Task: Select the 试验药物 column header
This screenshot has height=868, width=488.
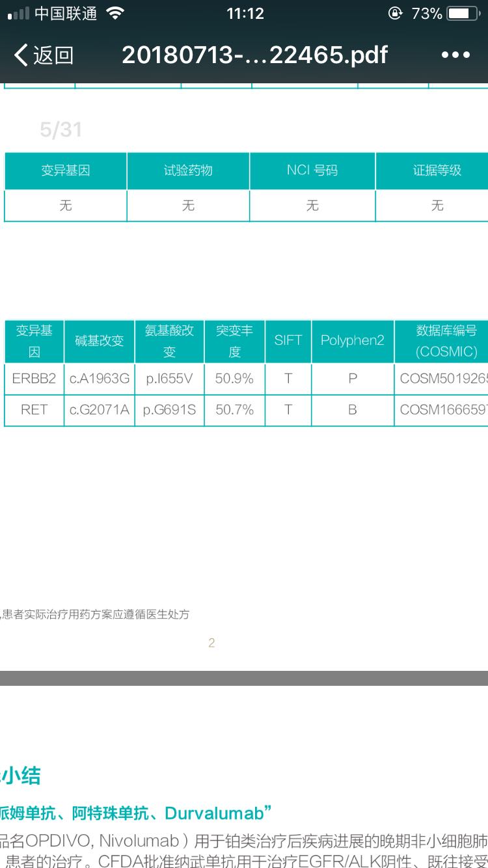Action: point(188,170)
